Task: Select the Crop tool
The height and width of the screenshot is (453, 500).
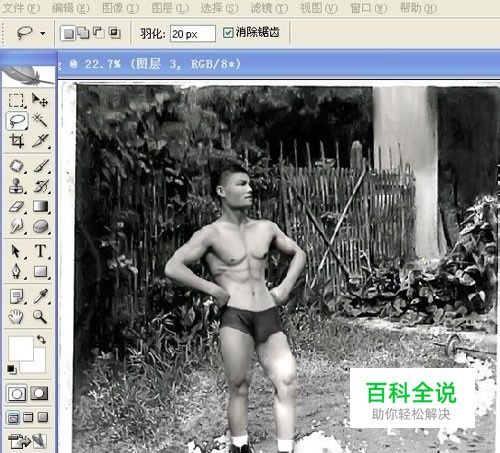Action: coord(16,141)
